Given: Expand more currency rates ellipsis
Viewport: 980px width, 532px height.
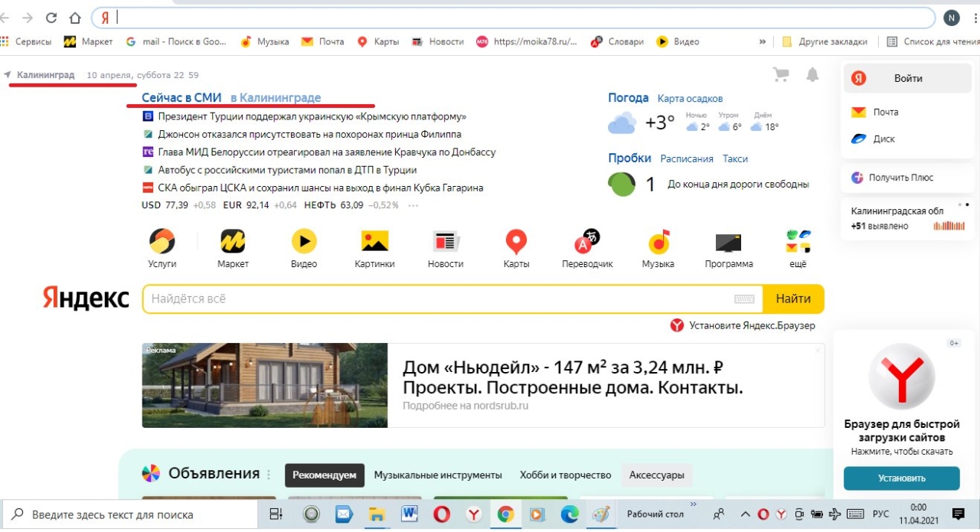Looking at the screenshot, I should click(x=413, y=205).
